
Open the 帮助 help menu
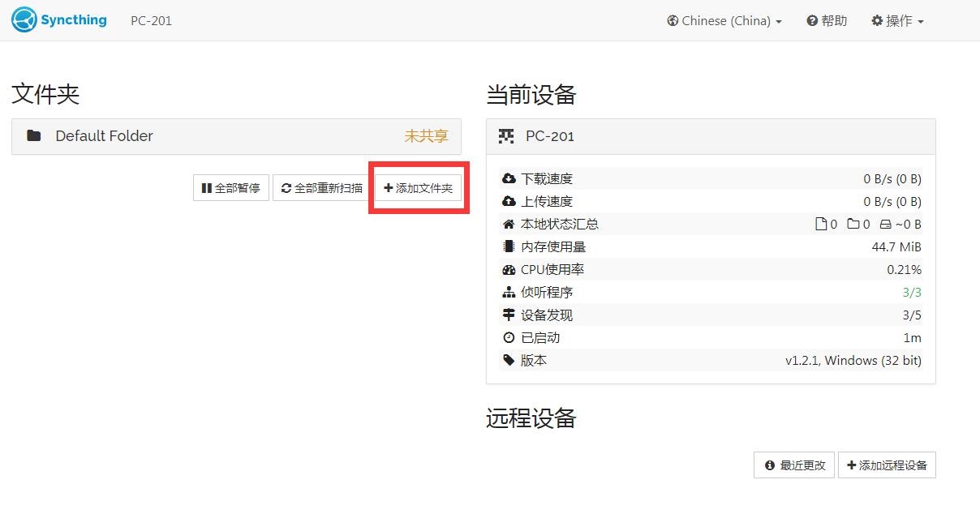click(x=826, y=20)
